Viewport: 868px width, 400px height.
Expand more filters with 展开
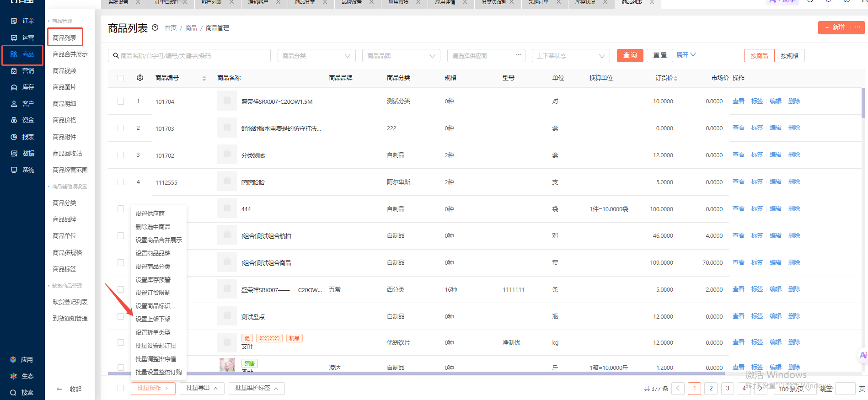tap(686, 55)
